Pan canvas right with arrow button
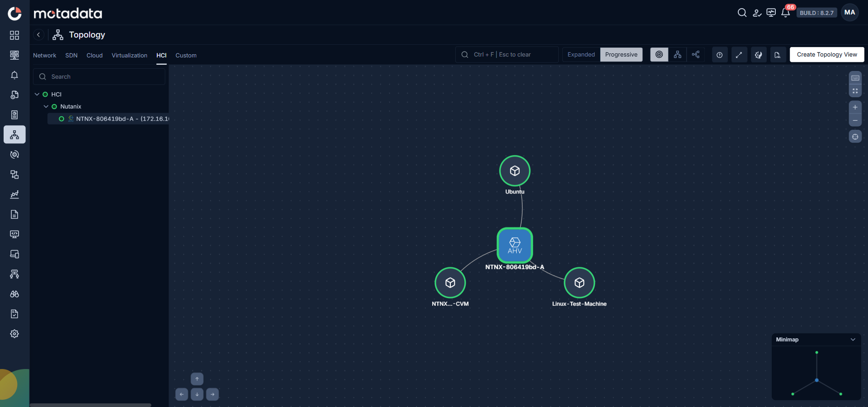Screen dimensions: 868x407 pos(212,394)
